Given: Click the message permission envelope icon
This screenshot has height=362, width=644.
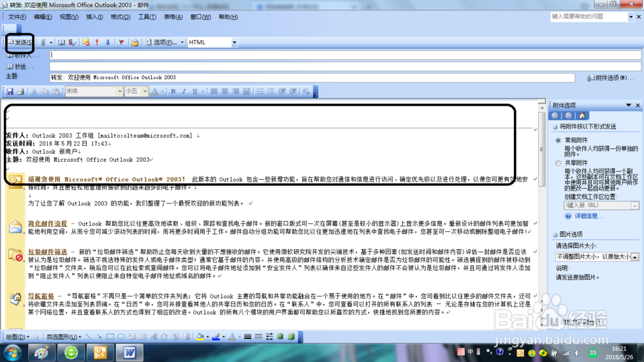Looking at the screenshot, I should click(x=86, y=43).
